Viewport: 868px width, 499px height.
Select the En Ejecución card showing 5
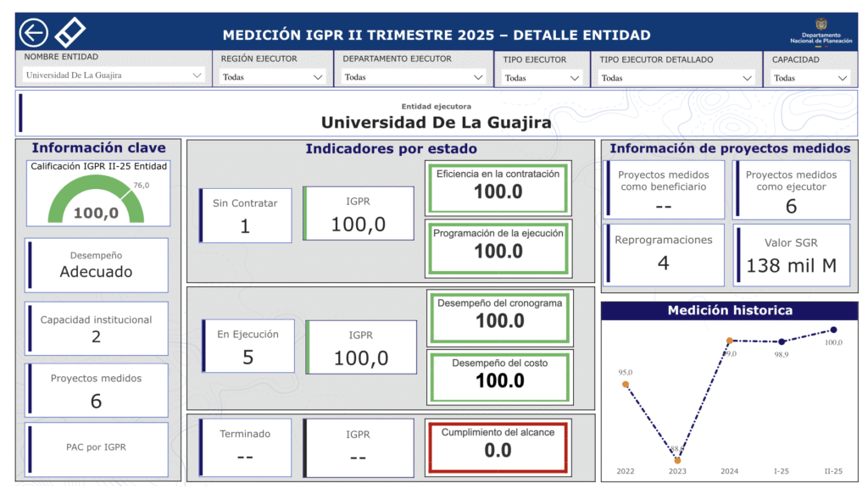pos(246,346)
